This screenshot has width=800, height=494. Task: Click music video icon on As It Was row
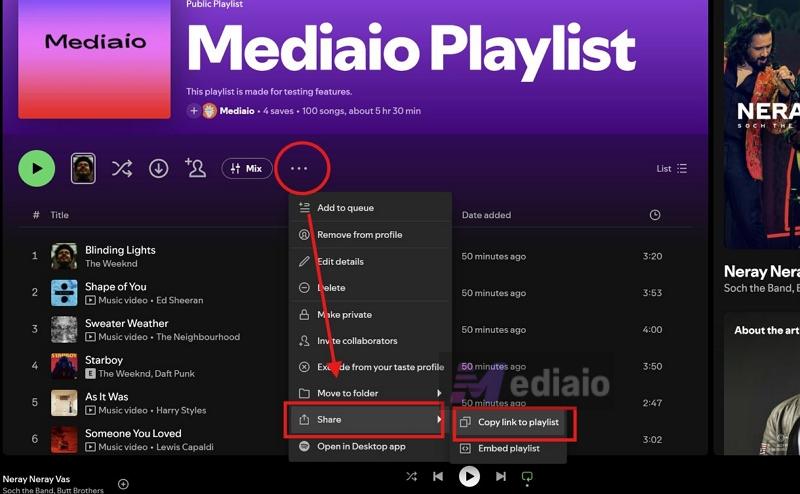[90, 411]
